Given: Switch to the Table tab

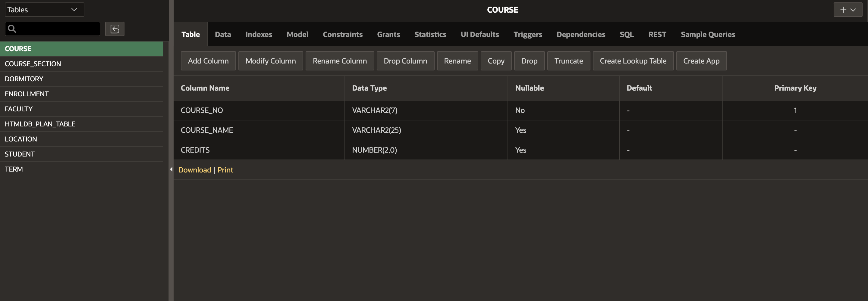Looking at the screenshot, I should [191, 34].
